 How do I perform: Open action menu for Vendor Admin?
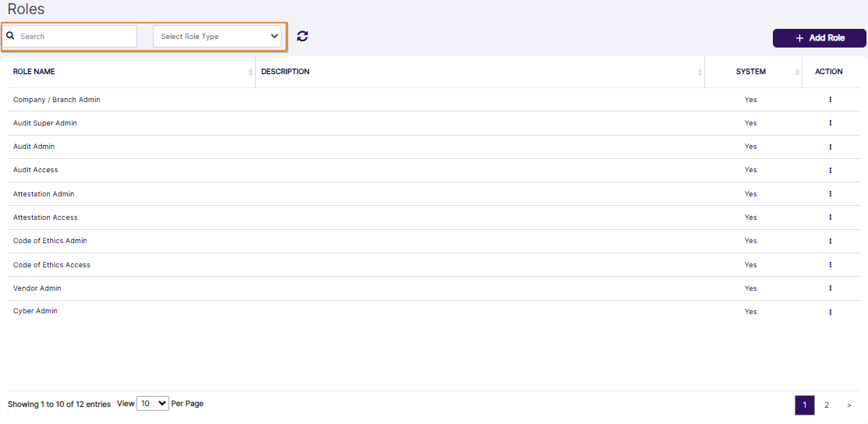830,288
